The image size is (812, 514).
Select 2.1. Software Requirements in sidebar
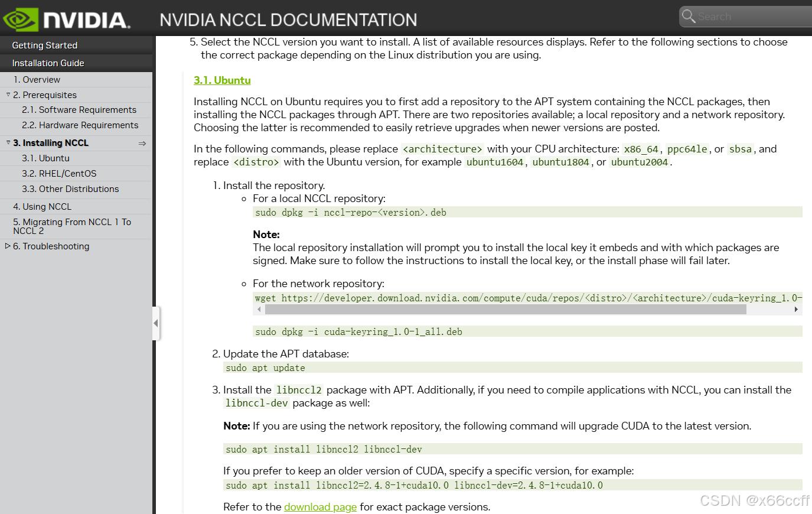click(80, 110)
